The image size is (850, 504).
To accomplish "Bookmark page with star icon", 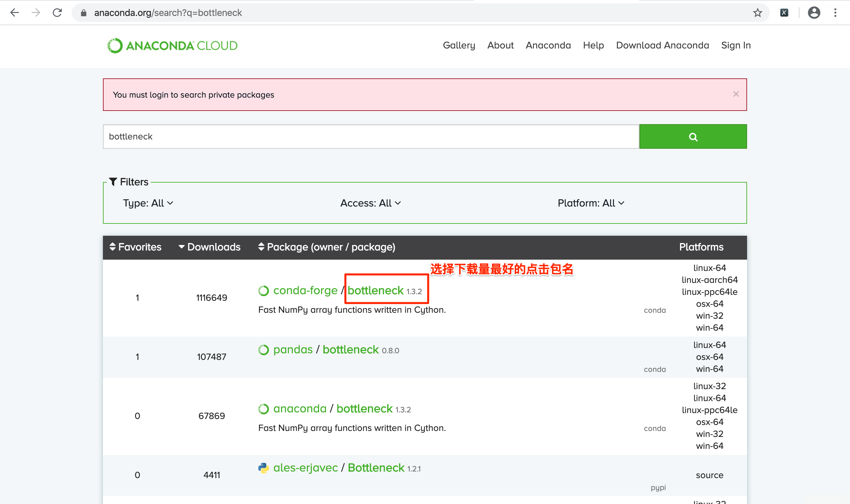I will click(x=757, y=13).
